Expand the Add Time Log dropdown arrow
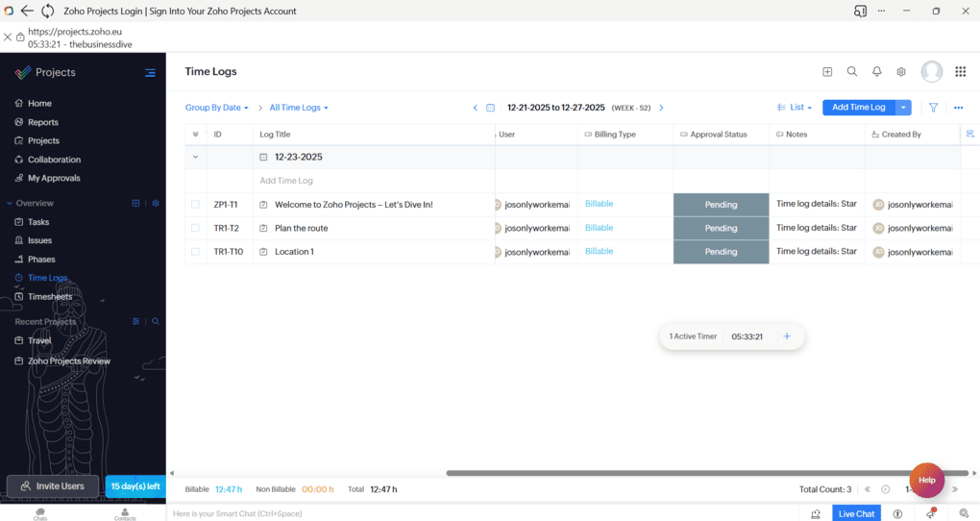The image size is (980, 521). click(904, 108)
